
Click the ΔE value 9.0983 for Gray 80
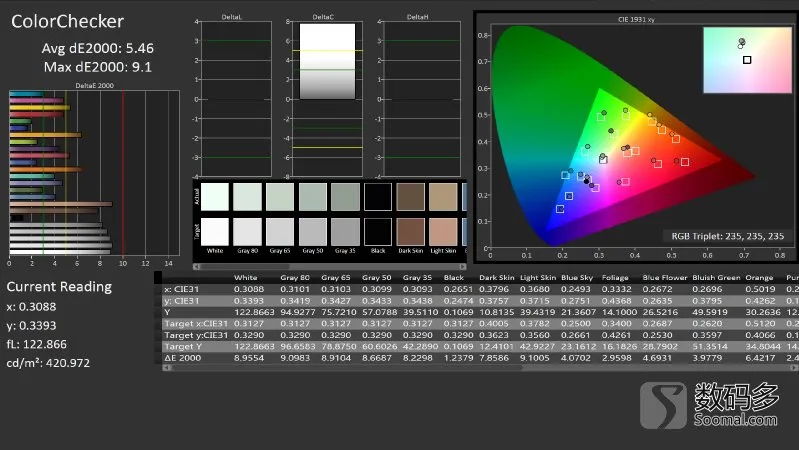(x=295, y=358)
